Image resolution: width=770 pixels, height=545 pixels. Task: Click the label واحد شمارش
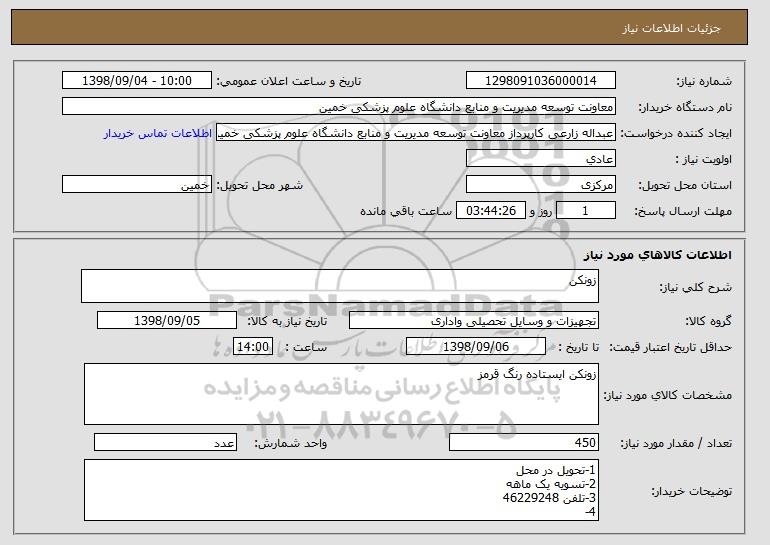pyautogui.click(x=290, y=443)
